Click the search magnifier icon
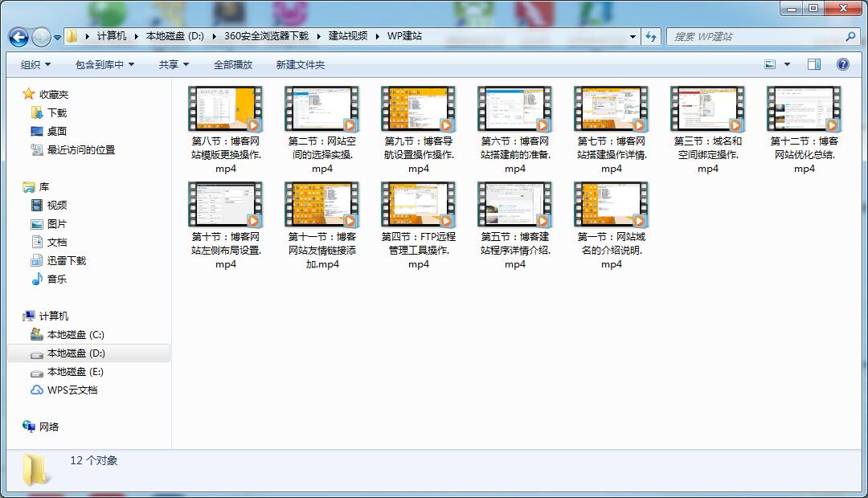Screen dimensions: 868x498 [850, 37]
